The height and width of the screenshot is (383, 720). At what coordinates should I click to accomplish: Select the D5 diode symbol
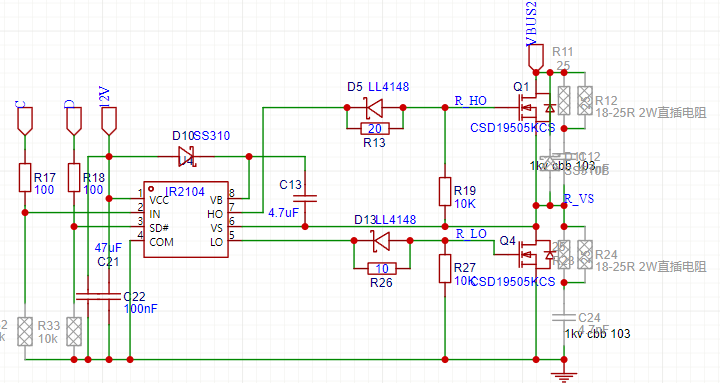click(375, 107)
